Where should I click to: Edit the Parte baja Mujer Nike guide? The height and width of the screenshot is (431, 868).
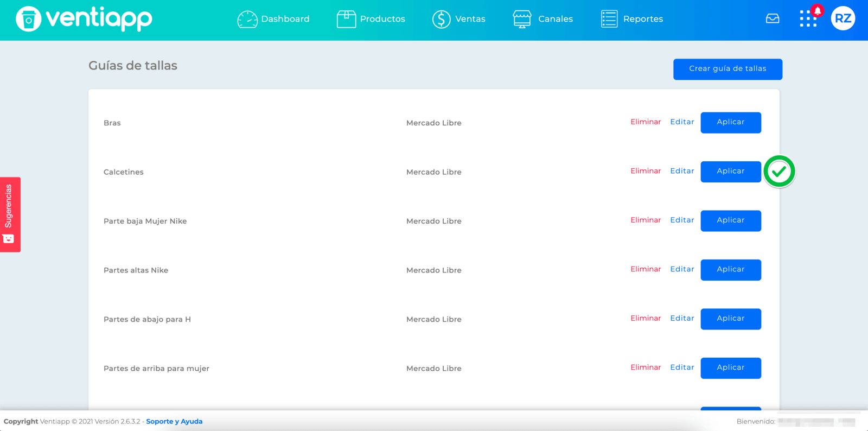[682, 220]
